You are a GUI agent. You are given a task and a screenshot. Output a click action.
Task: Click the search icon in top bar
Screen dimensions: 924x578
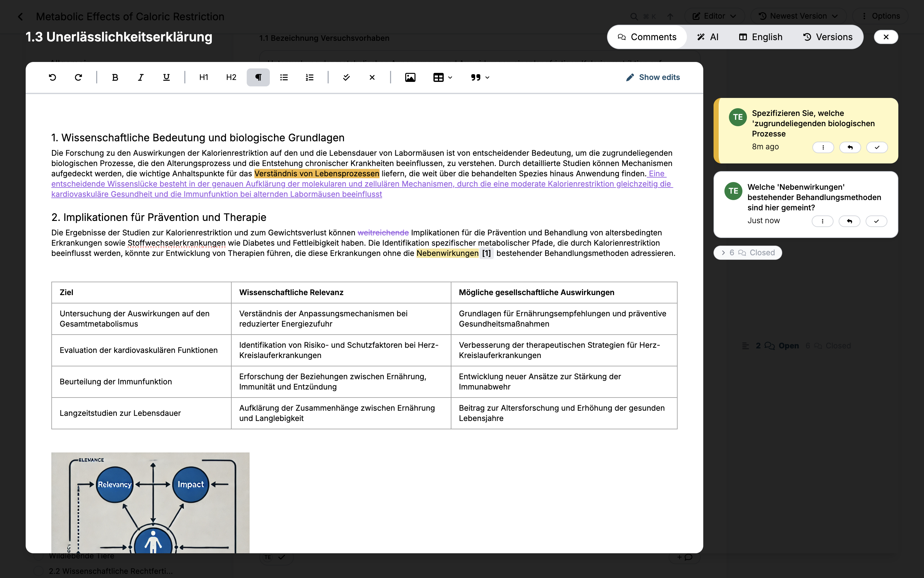(x=634, y=16)
